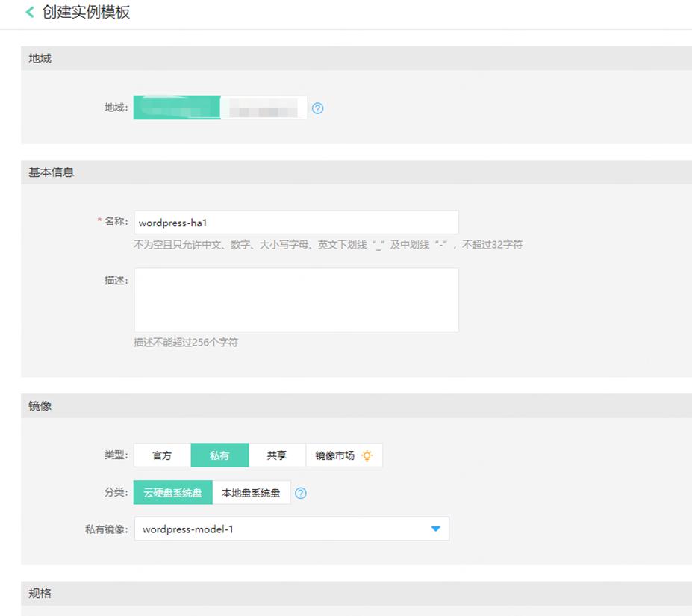Switch to the 私有 tab
The width and height of the screenshot is (692, 616).
(219, 455)
